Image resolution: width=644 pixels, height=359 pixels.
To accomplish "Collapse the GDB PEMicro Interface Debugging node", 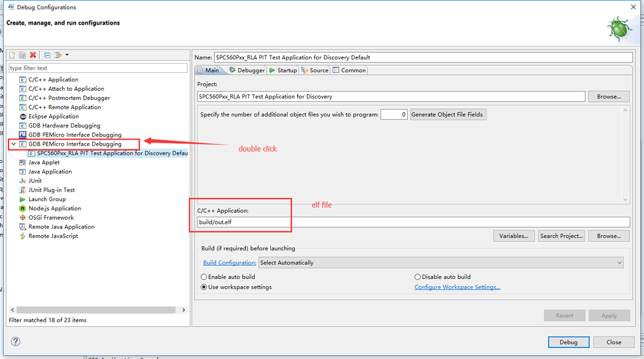I will (14, 144).
